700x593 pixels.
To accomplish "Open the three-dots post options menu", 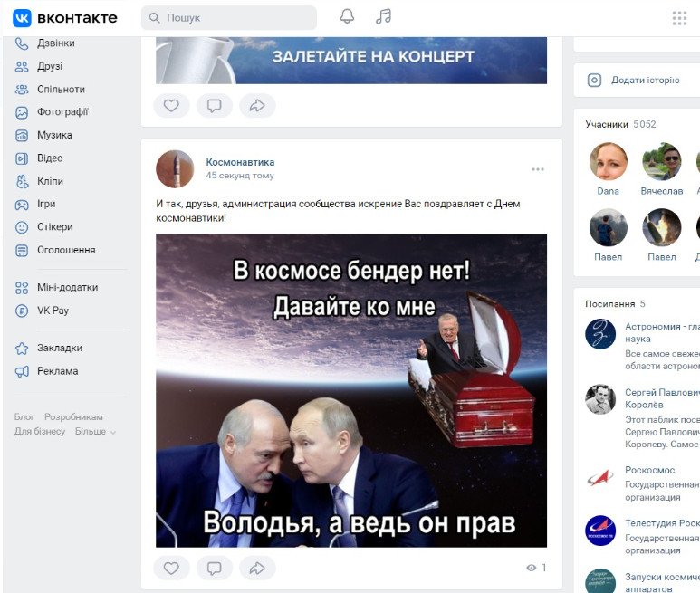I will tap(538, 169).
